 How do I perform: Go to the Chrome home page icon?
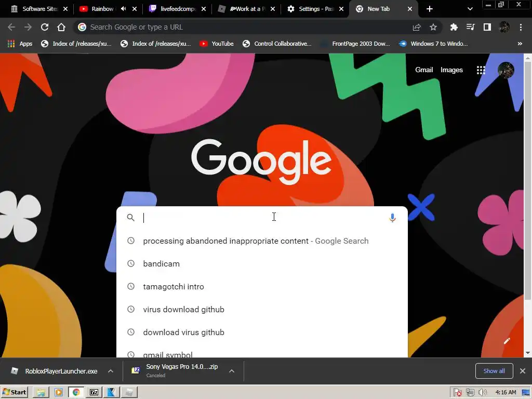[x=61, y=27]
